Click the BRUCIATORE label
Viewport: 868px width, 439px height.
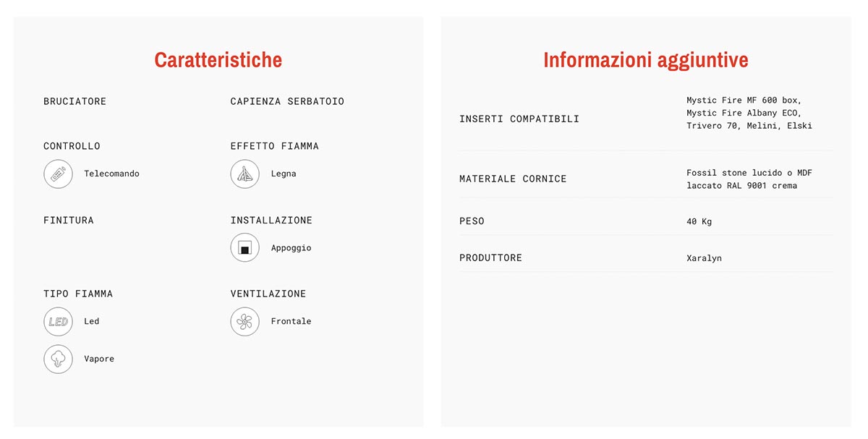point(75,101)
